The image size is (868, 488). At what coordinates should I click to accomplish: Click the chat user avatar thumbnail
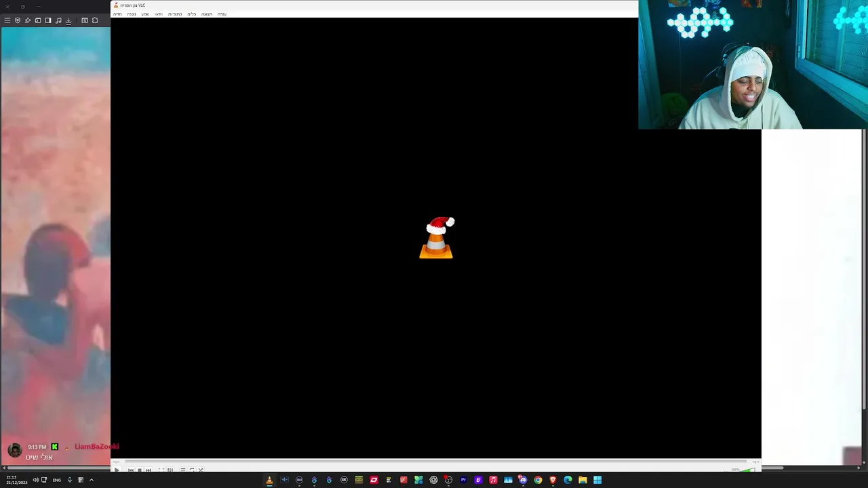[x=14, y=450]
